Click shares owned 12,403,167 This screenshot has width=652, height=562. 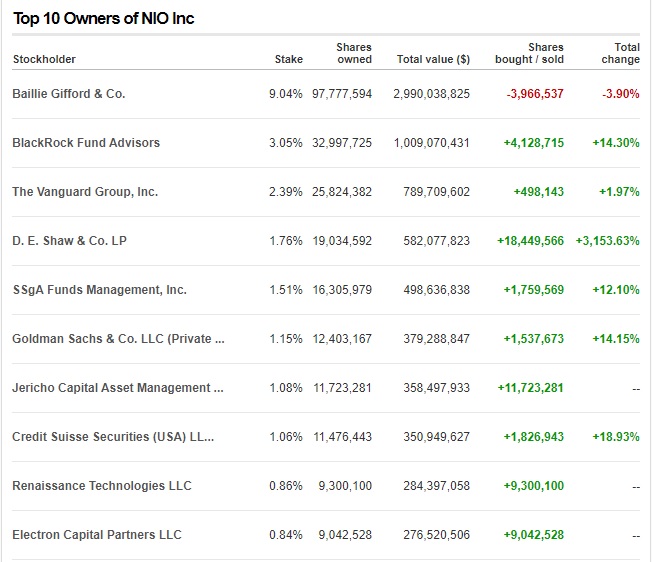[342, 339]
